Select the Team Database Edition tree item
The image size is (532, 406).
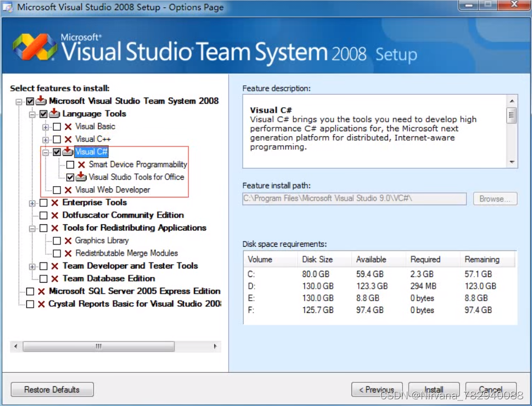point(109,278)
